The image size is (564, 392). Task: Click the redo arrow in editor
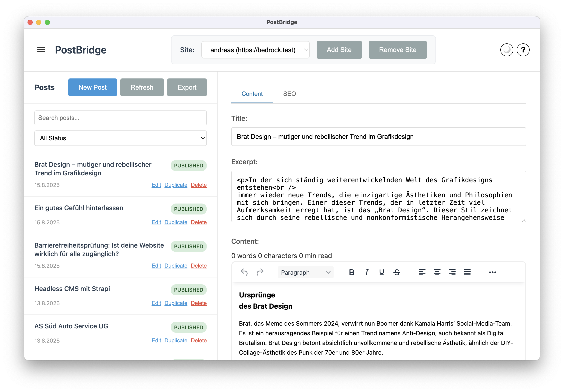(260, 272)
